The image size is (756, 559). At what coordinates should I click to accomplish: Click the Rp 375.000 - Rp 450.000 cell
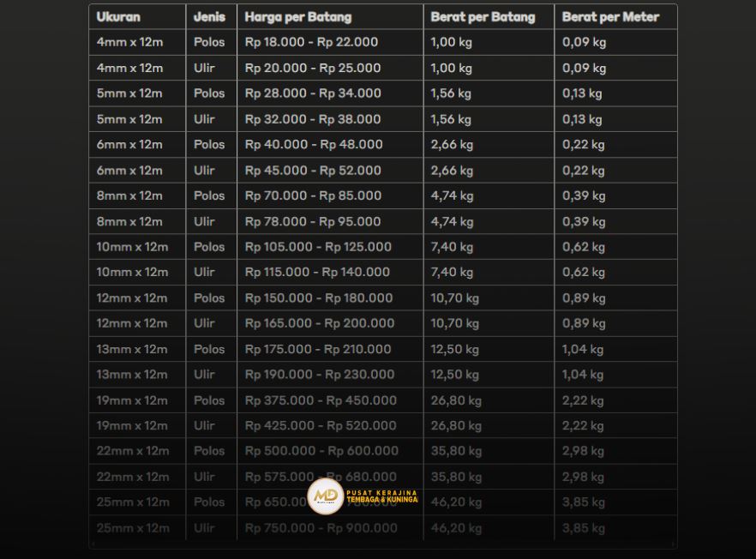321,400
